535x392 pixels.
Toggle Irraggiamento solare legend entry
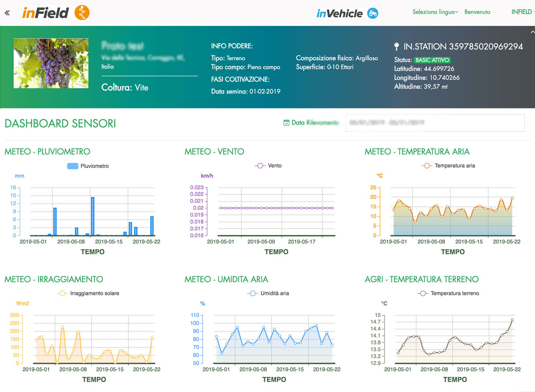click(88, 293)
